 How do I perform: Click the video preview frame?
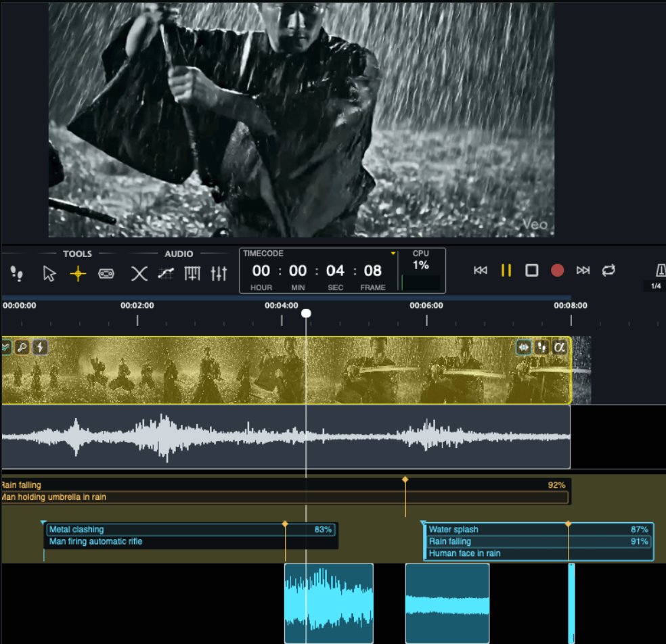[x=301, y=120]
